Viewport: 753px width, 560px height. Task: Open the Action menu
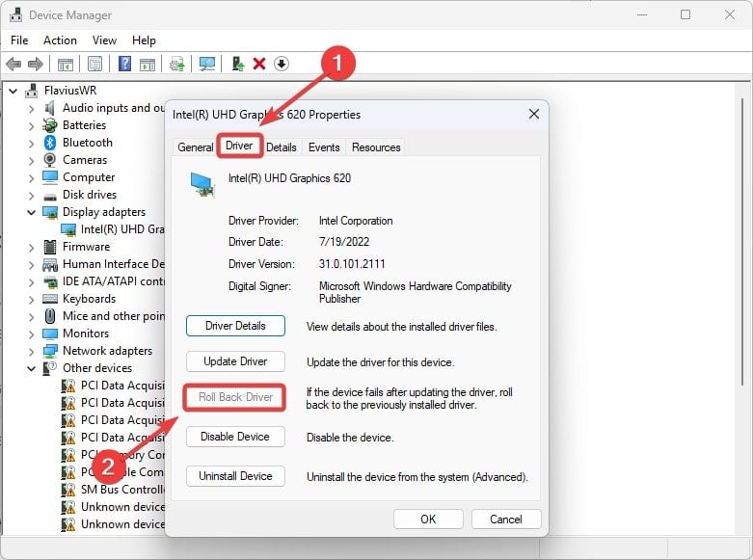60,40
